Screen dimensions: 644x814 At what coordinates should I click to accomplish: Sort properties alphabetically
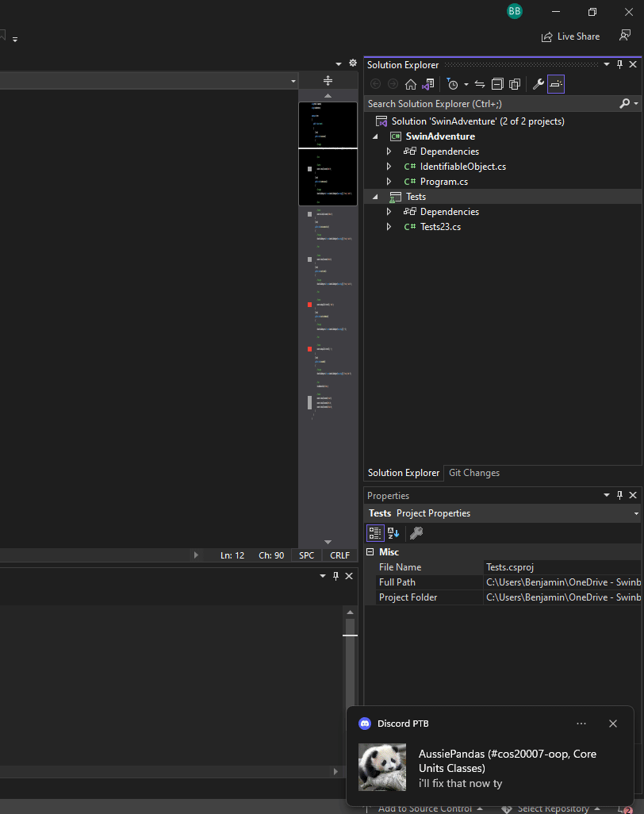click(393, 533)
